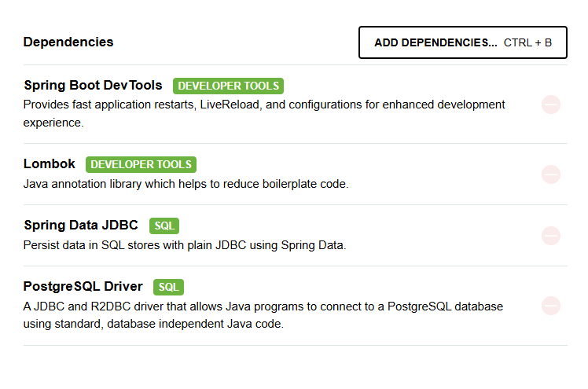This screenshot has height=389, width=588.
Task: Open the Add Dependencies dialog
Action: (463, 42)
